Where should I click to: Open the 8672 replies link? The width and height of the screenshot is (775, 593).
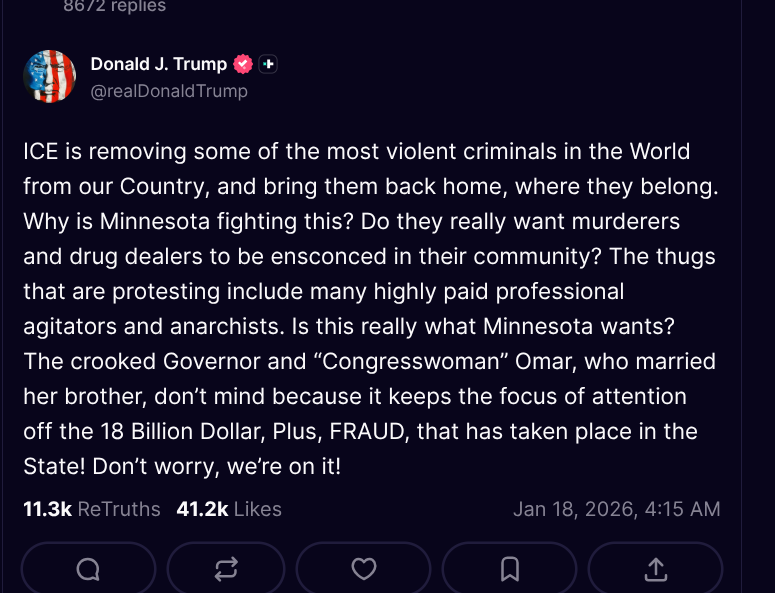pyautogui.click(x=114, y=6)
